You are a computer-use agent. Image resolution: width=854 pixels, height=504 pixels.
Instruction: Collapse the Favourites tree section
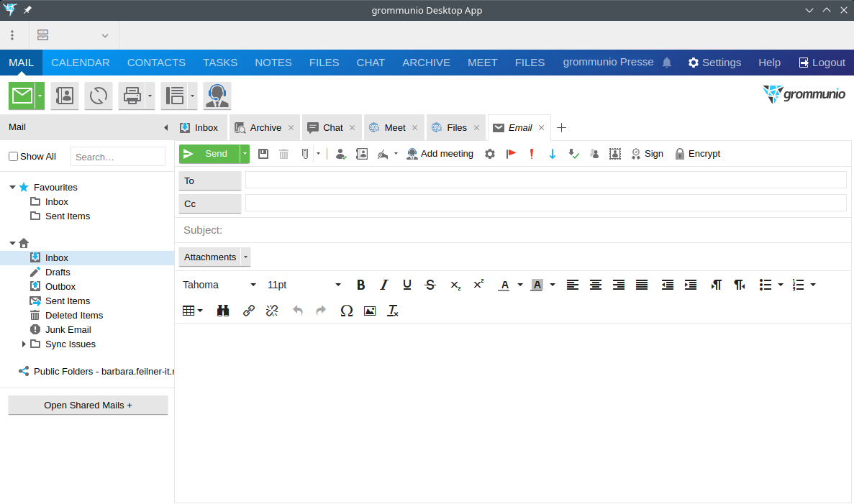coord(12,187)
